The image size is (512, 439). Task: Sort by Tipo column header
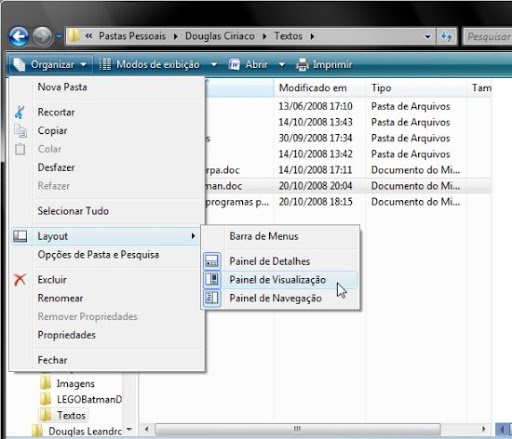coord(416,88)
